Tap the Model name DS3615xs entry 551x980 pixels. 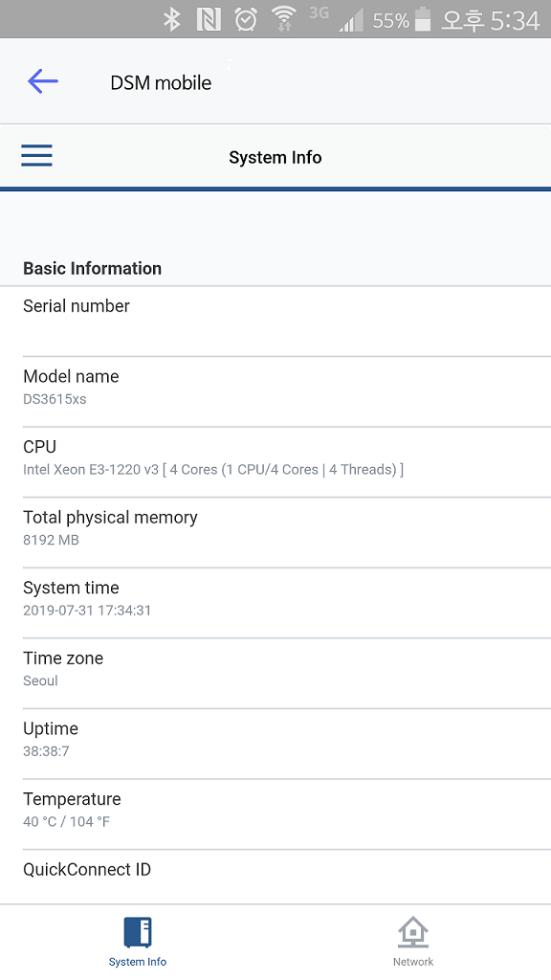(x=275, y=386)
